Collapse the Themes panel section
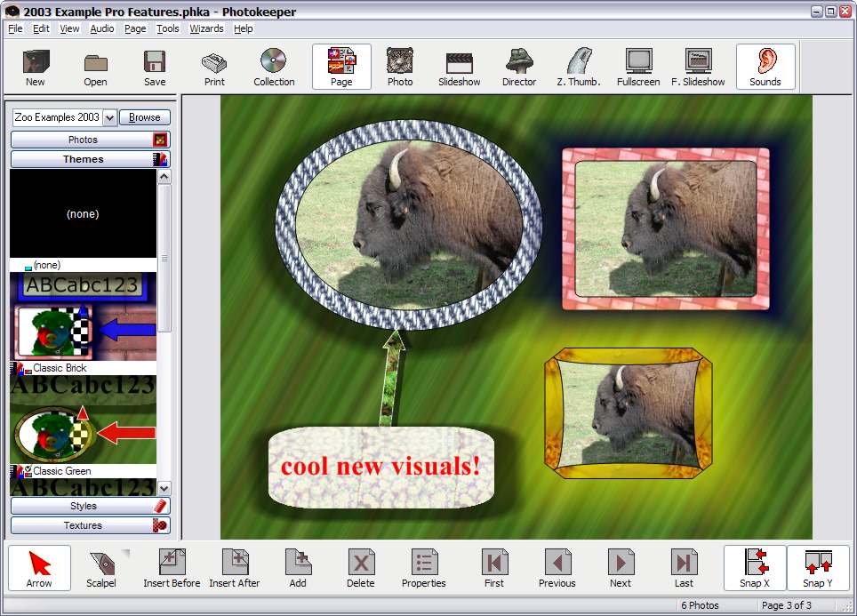 [90, 159]
